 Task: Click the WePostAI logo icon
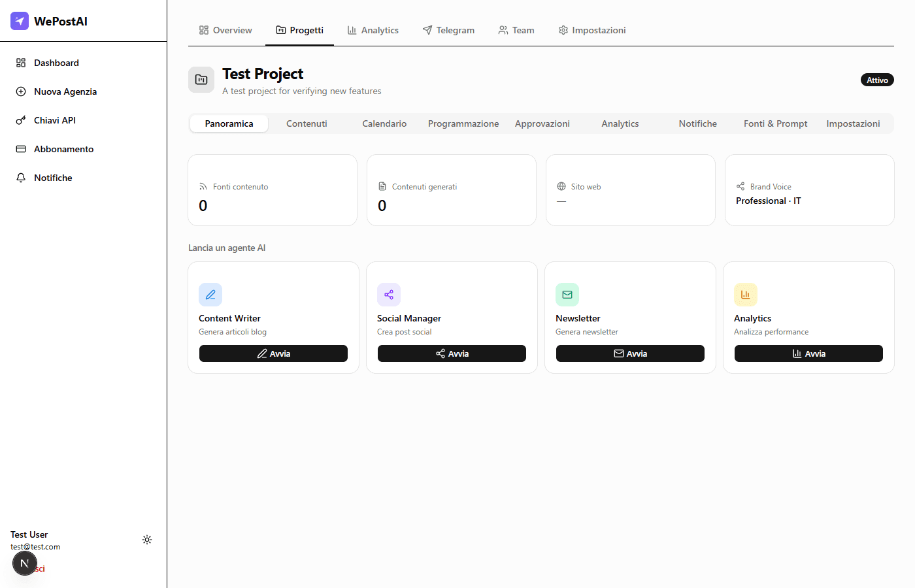click(x=20, y=21)
